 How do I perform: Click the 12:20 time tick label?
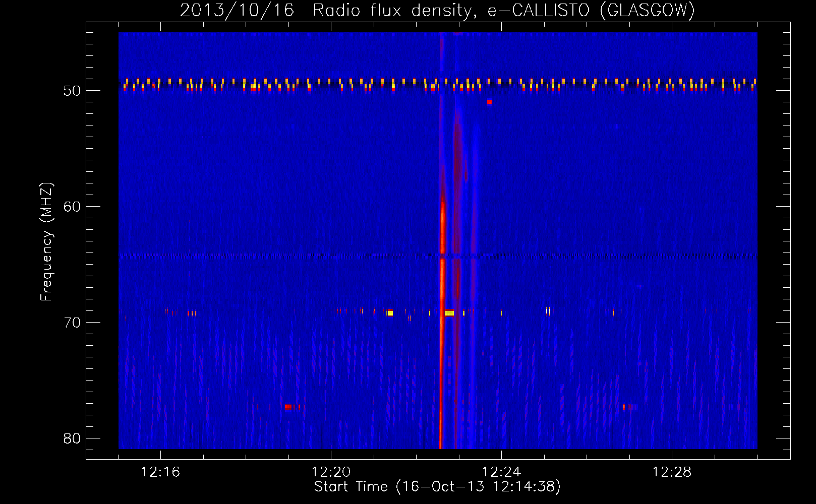click(x=331, y=472)
